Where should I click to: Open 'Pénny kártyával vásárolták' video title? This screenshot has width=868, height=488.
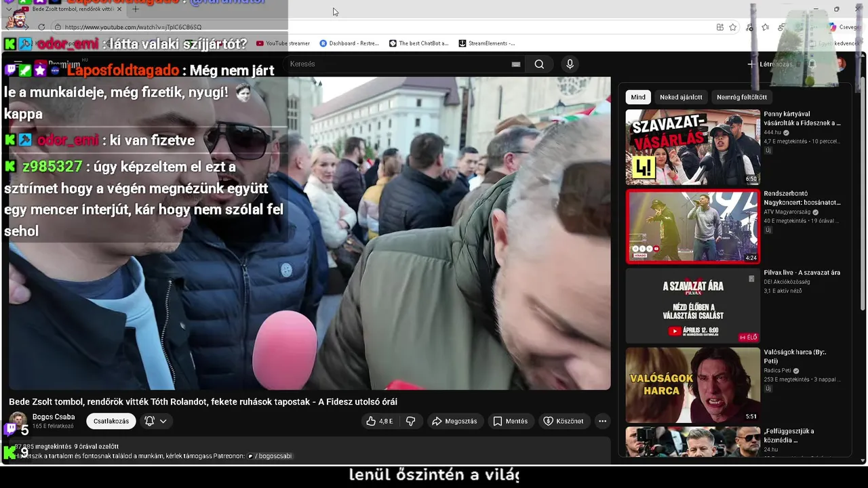coord(802,119)
